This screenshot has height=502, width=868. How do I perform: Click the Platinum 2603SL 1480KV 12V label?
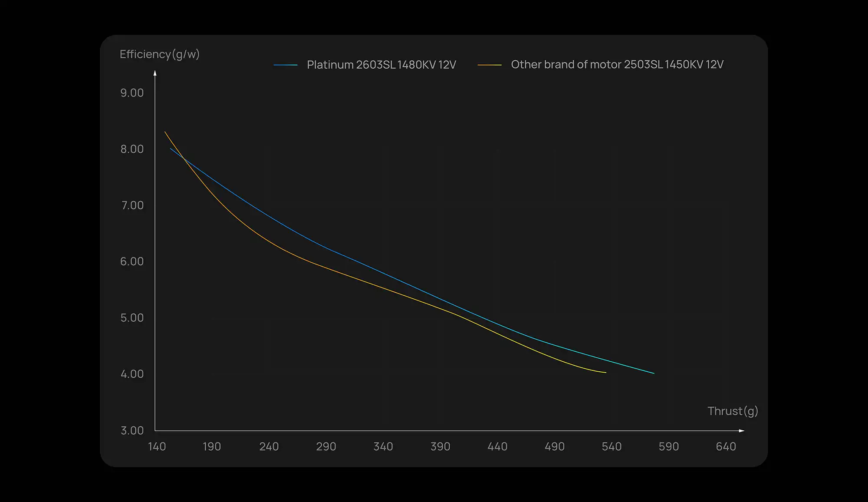[x=381, y=65]
